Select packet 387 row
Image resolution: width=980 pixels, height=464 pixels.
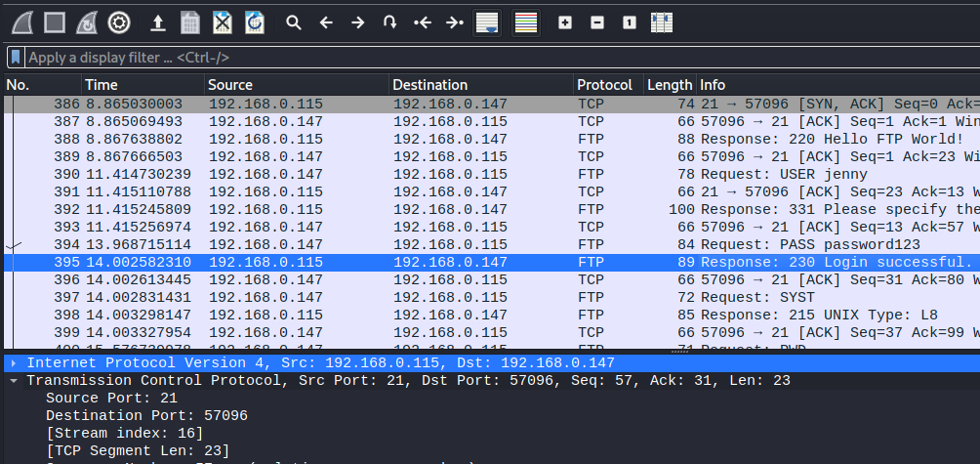pyautogui.click(x=492, y=121)
